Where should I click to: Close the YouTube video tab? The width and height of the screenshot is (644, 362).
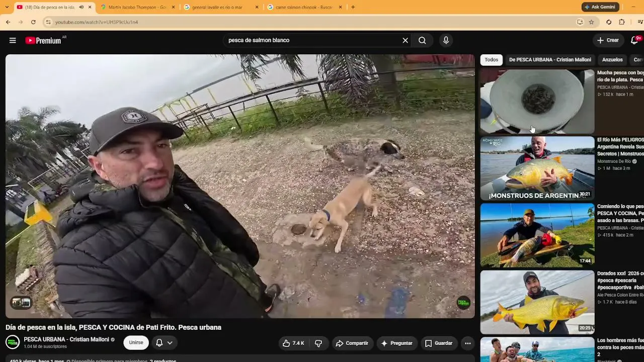[90, 7]
